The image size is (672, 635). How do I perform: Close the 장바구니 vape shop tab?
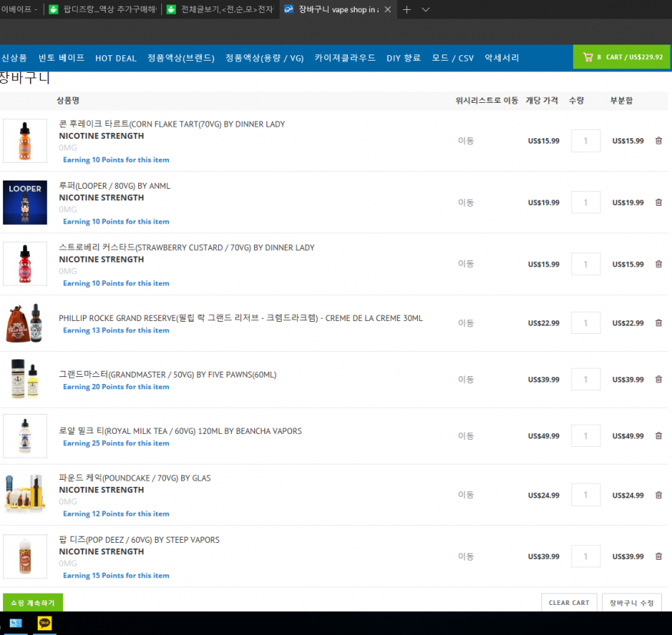tap(387, 9)
